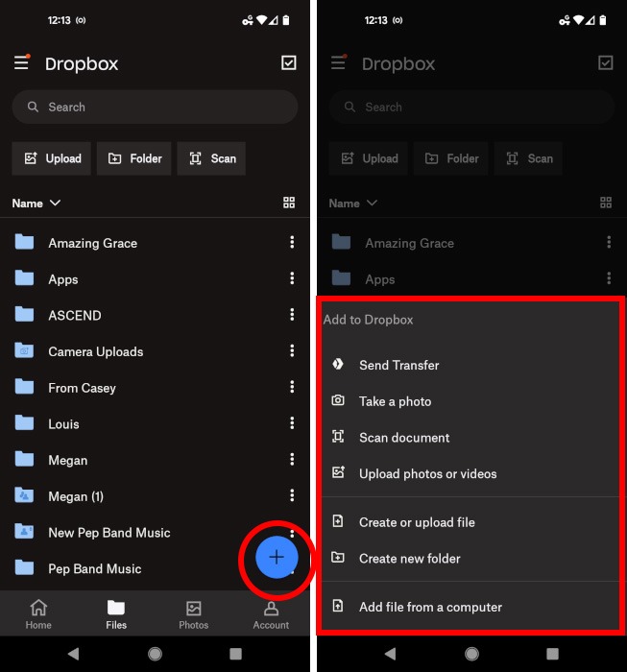Tap Android back button on right screen

[391, 654]
